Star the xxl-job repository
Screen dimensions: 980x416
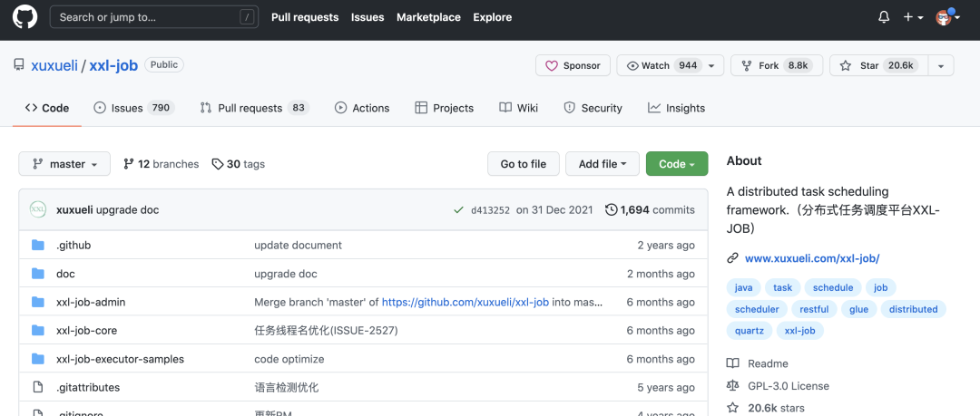pos(878,65)
